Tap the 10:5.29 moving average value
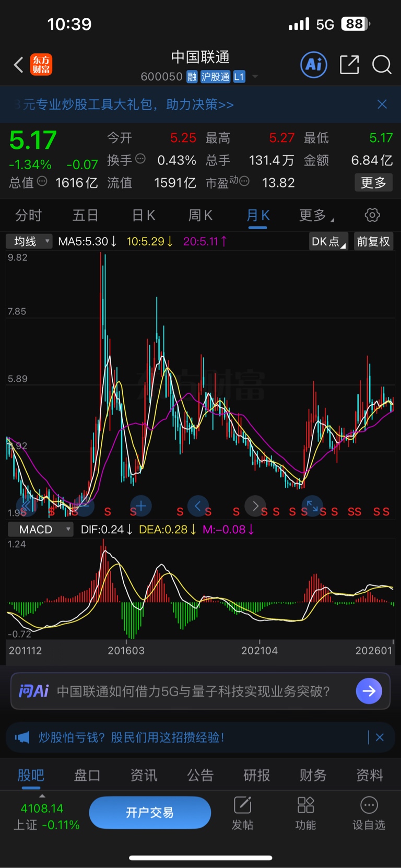401x868 pixels. [150, 241]
